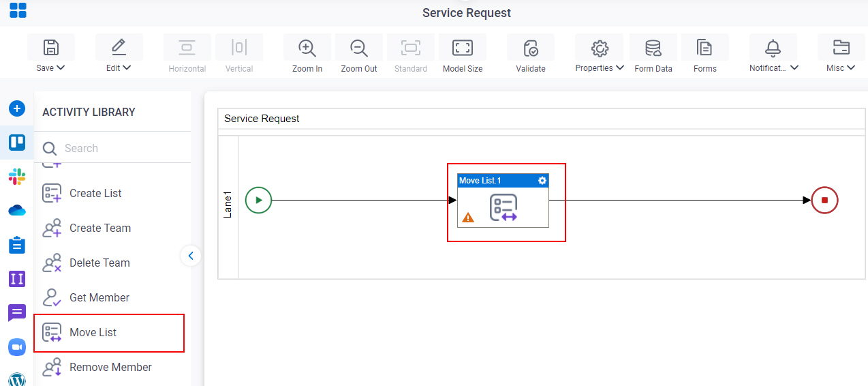868x386 pixels.
Task: Click the green start event node
Action: (258, 201)
